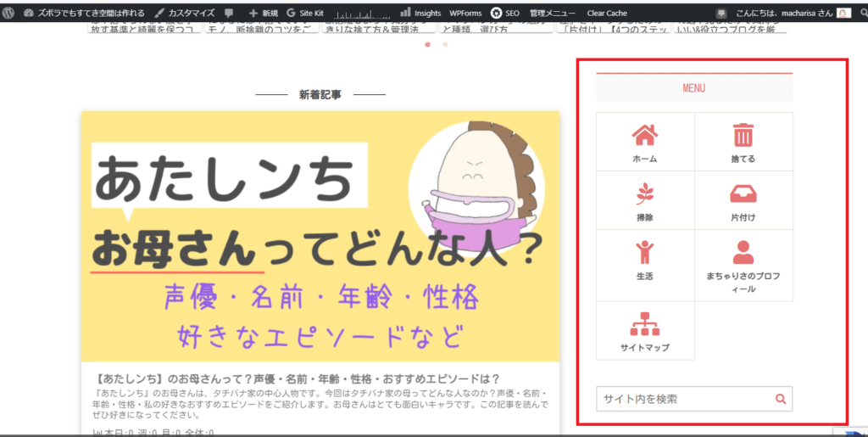This screenshot has height=437, width=868.
Task: Click the 生活 person icon
Action: tap(645, 252)
